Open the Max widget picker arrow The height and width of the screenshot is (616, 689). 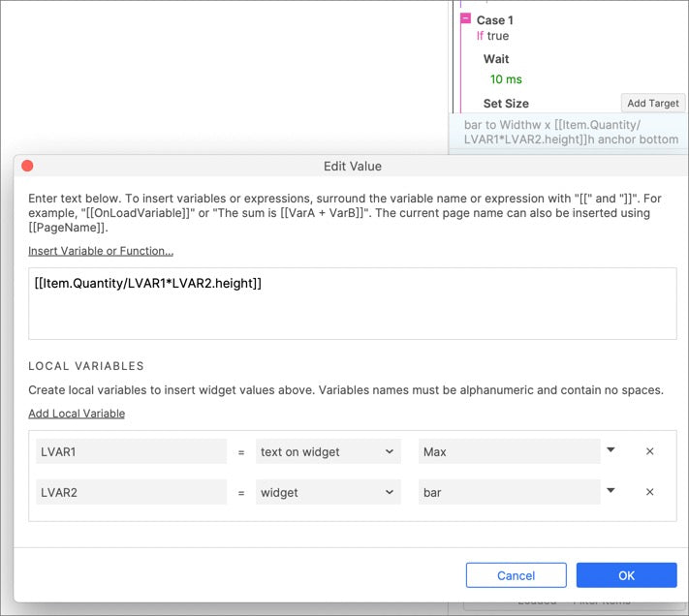(x=611, y=450)
